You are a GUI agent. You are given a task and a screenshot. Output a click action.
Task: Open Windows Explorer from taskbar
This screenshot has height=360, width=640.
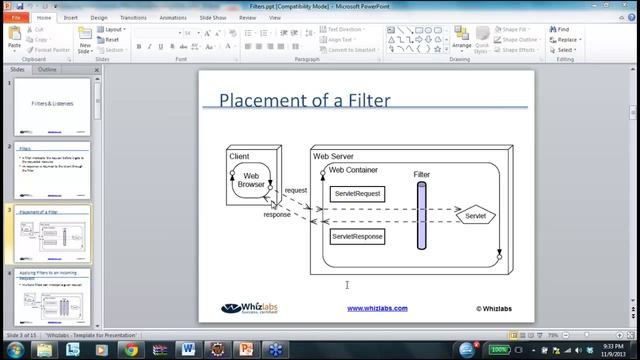click(x=44, y=350)
